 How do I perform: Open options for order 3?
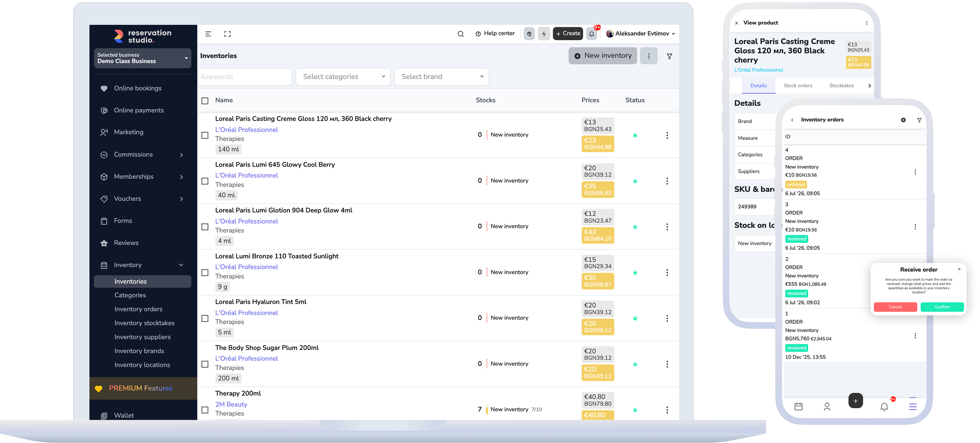tap(915, 227)
